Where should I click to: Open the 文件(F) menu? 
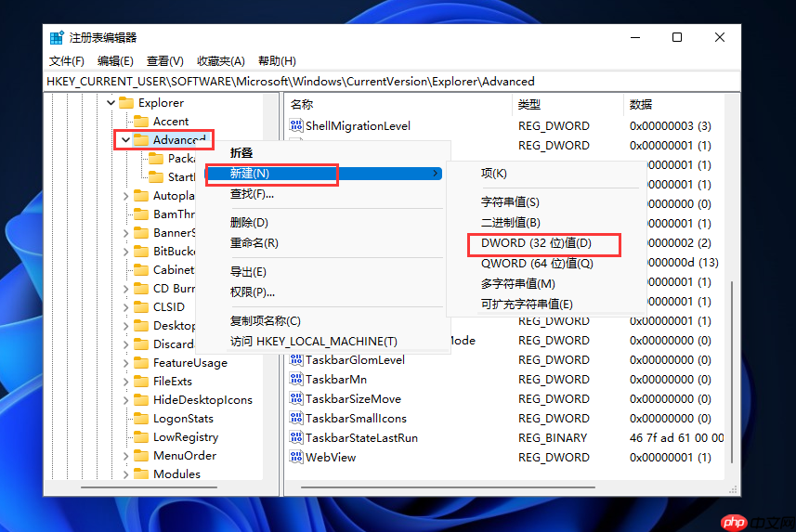pyautogui.click(x=67, y=61)
